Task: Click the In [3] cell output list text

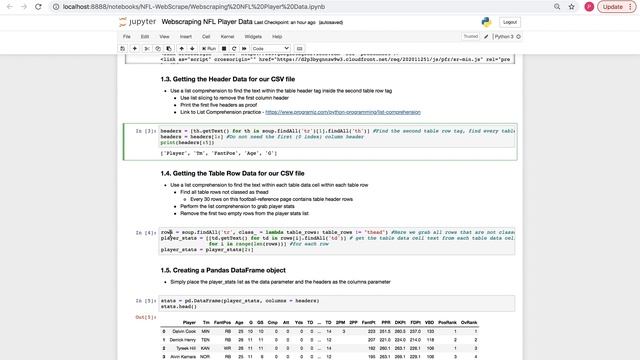Action: click(219, 153)
